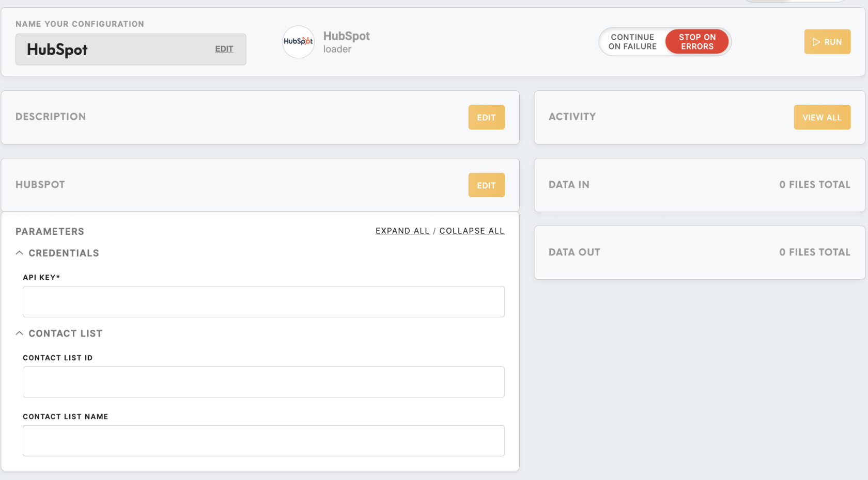
Task: Click the play icon in the Run button
Action: click(816, 42)
